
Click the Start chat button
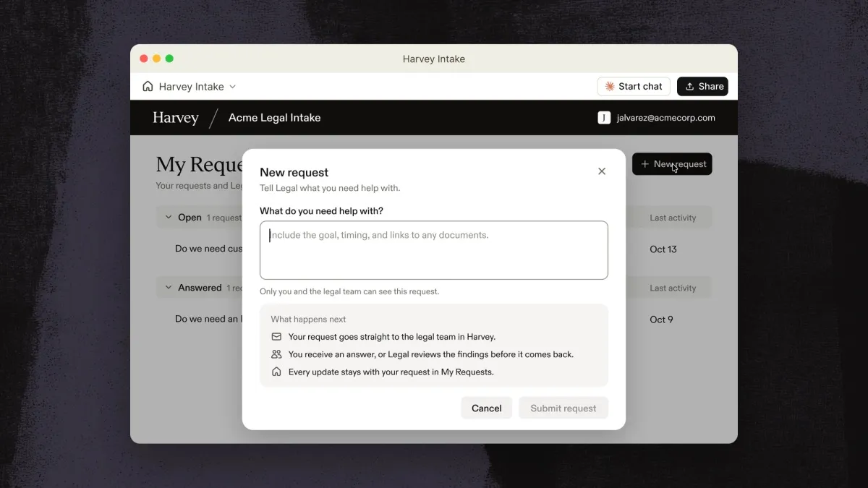coord(634,87)
